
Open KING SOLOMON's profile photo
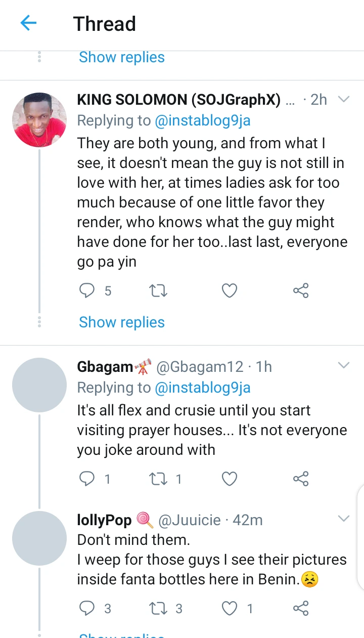39,120
